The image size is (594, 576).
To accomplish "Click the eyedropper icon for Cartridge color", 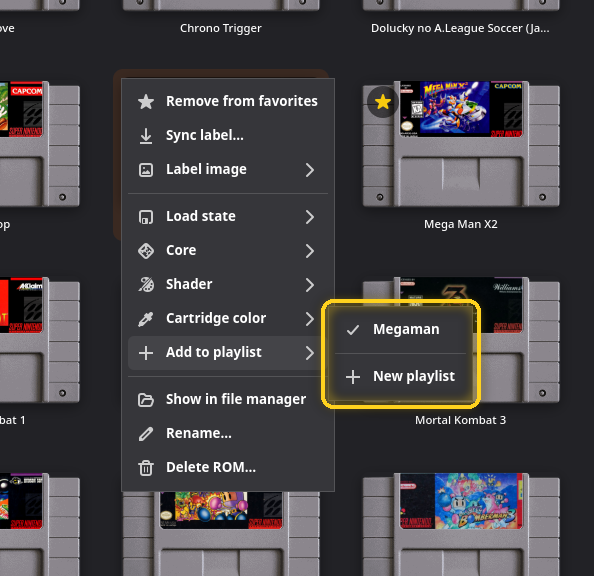I will click(146, 319).
